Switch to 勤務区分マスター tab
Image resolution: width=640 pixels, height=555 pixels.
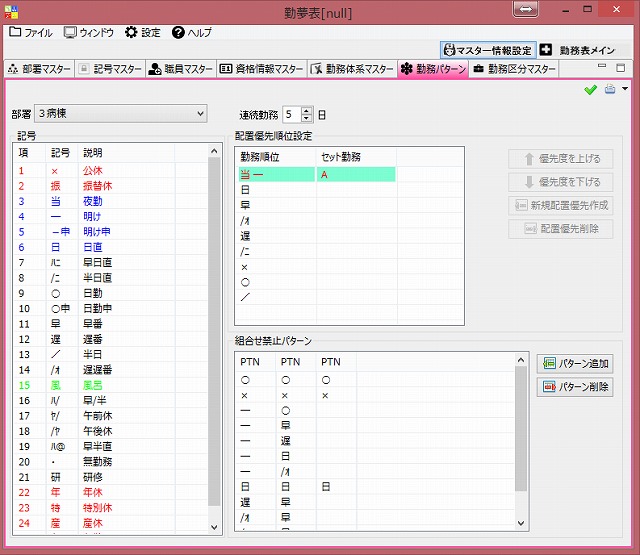[x=514, y=69]
